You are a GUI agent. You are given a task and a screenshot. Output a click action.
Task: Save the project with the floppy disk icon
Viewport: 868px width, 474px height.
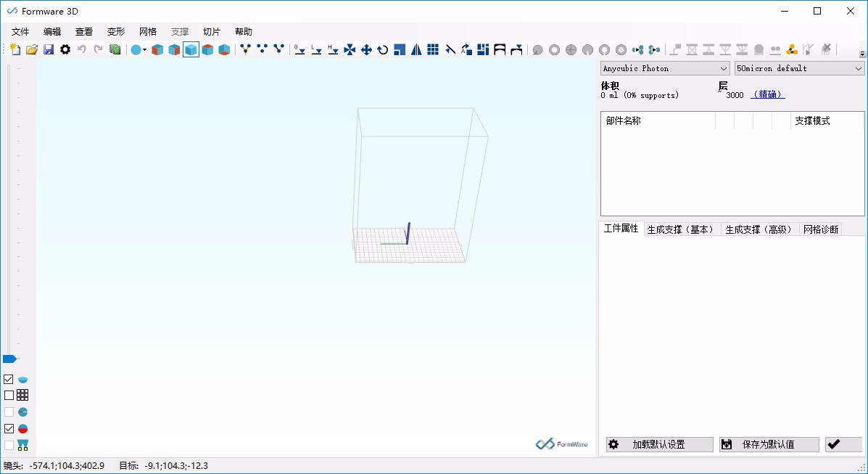[x=49, y=50]
